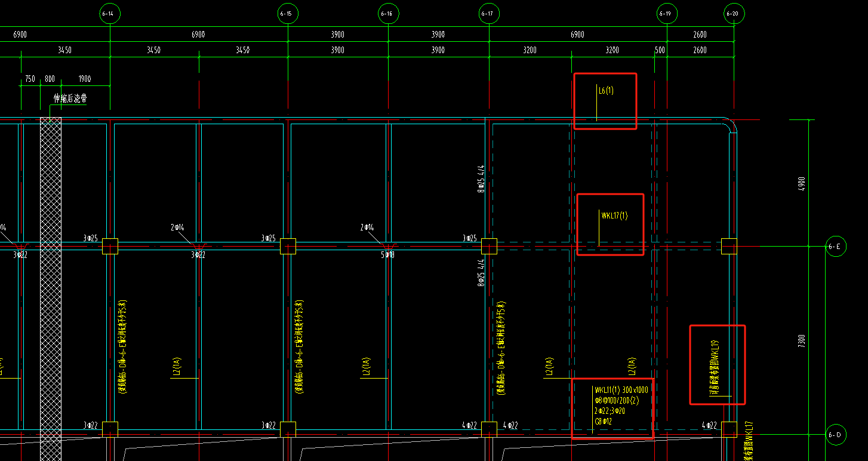Image resolution: width=868 pixels, height=461 pixels.
Task: Select the WKL17(1) beam label
Action: 614,216
